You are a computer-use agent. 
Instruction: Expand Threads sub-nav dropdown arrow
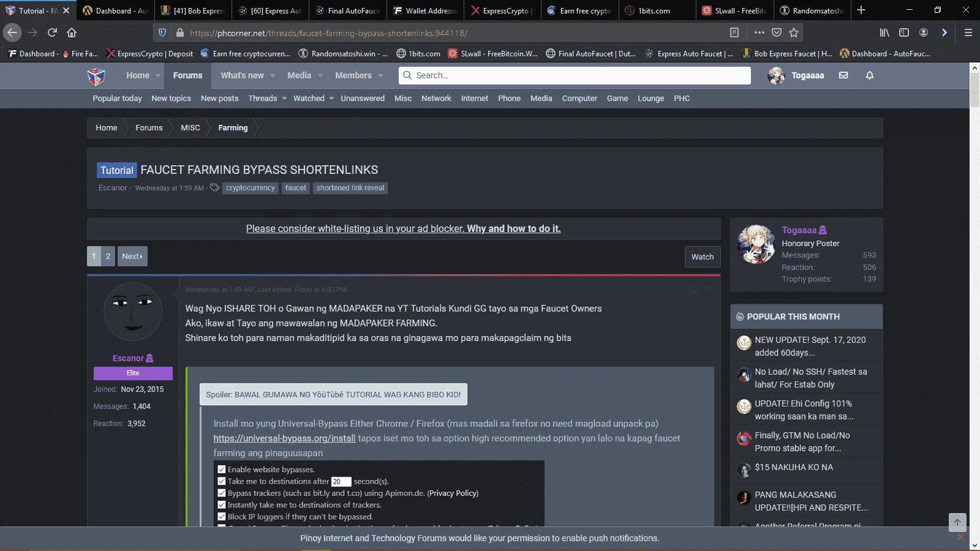[x=284, y=98]
